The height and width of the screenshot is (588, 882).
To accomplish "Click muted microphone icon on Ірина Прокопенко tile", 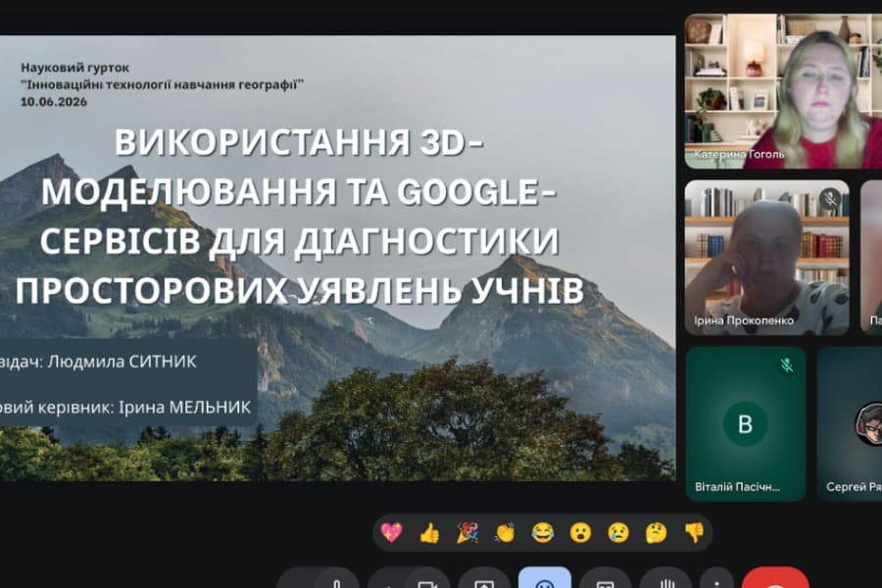I will 830,199.
